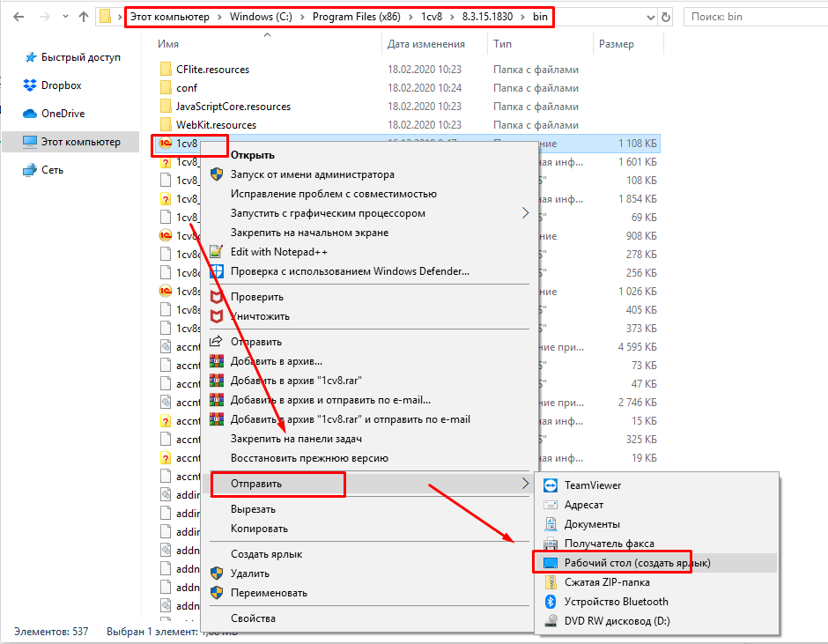Sort by 'Тип' column header
Viewport: 828px width, 644px height.
tap(502, 44)
